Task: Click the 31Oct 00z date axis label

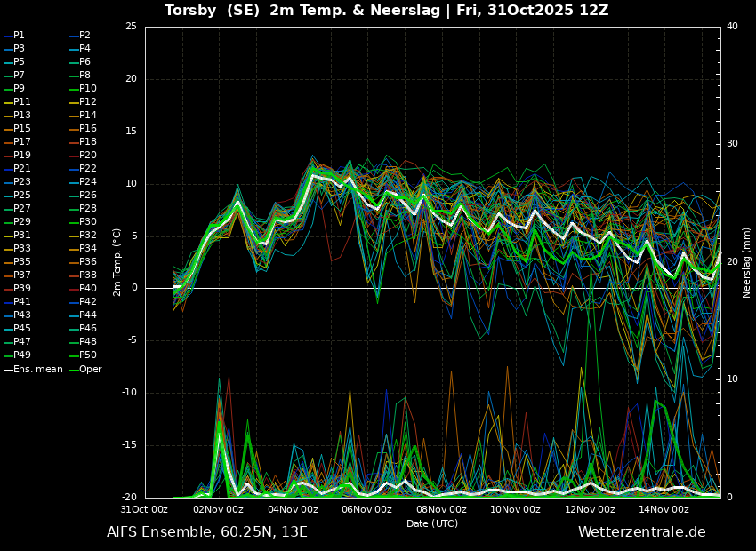Action: pos(144,509)
